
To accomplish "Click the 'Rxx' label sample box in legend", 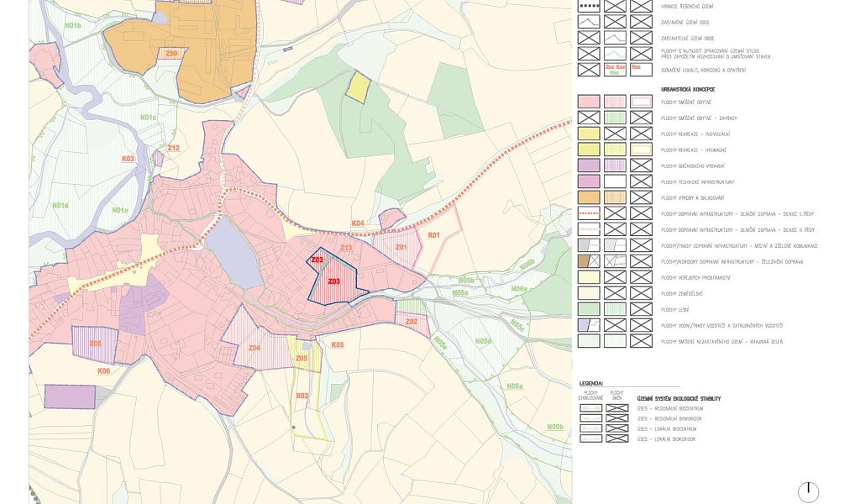I will tap(641, 69).
